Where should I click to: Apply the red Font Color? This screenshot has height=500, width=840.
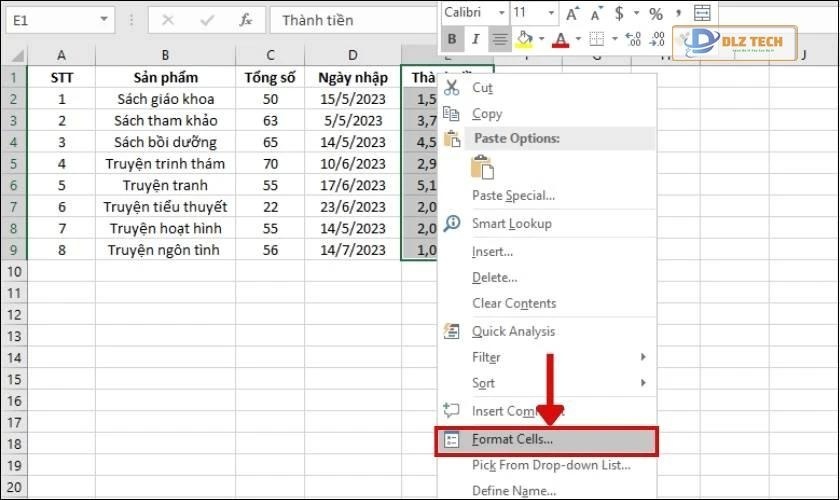[x=560, y=40]
